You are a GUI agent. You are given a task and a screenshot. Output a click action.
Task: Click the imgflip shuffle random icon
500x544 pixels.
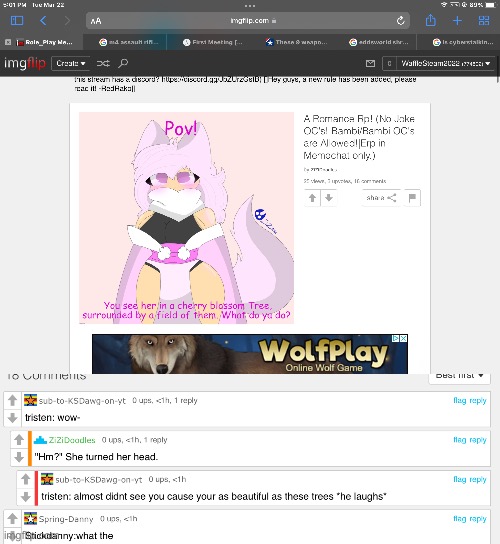point(103,63)
